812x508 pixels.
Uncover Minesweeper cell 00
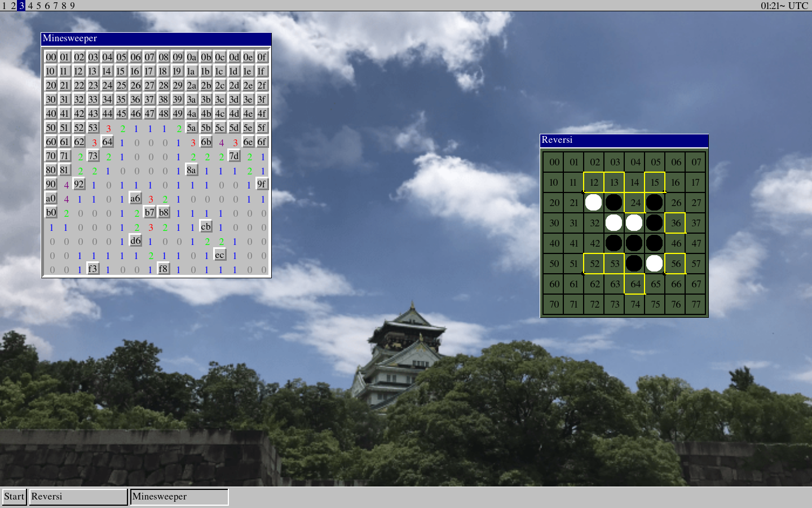coord(51,57)
